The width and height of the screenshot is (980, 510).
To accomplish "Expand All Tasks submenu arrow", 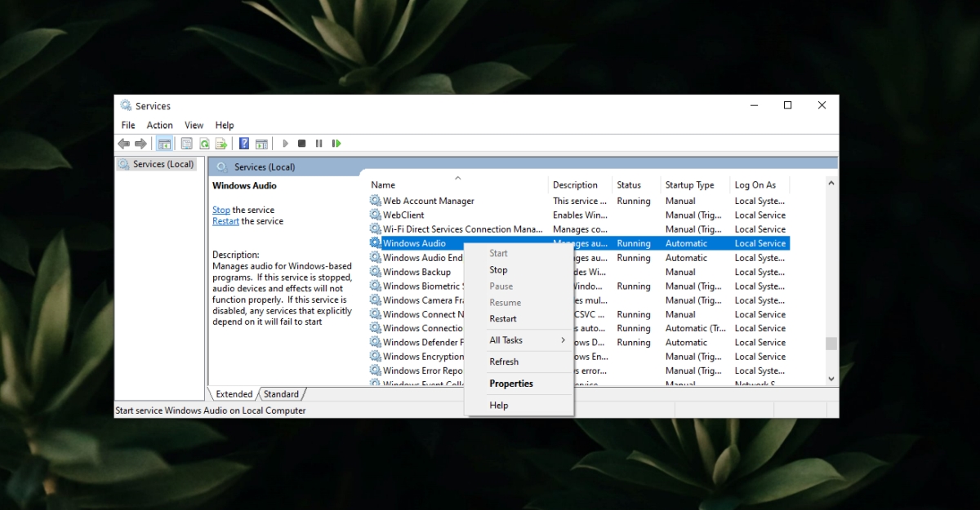I will 563,340.
